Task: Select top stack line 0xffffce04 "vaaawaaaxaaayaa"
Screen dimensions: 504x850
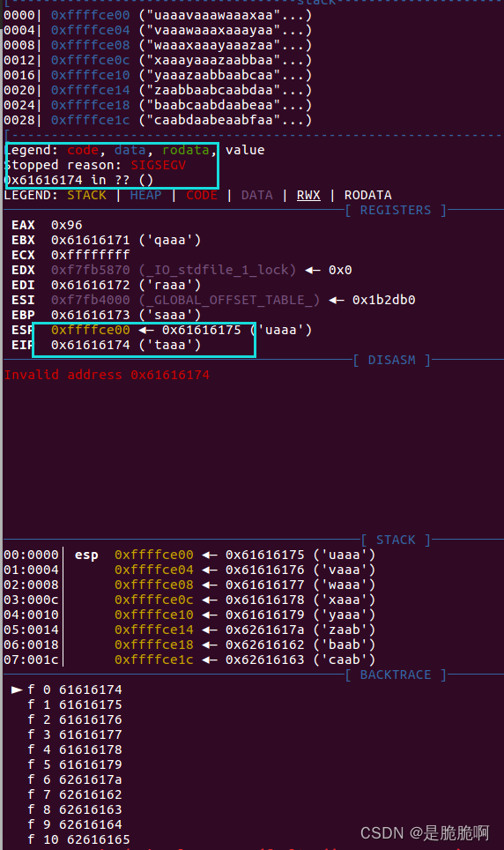Action: (158, 30)
